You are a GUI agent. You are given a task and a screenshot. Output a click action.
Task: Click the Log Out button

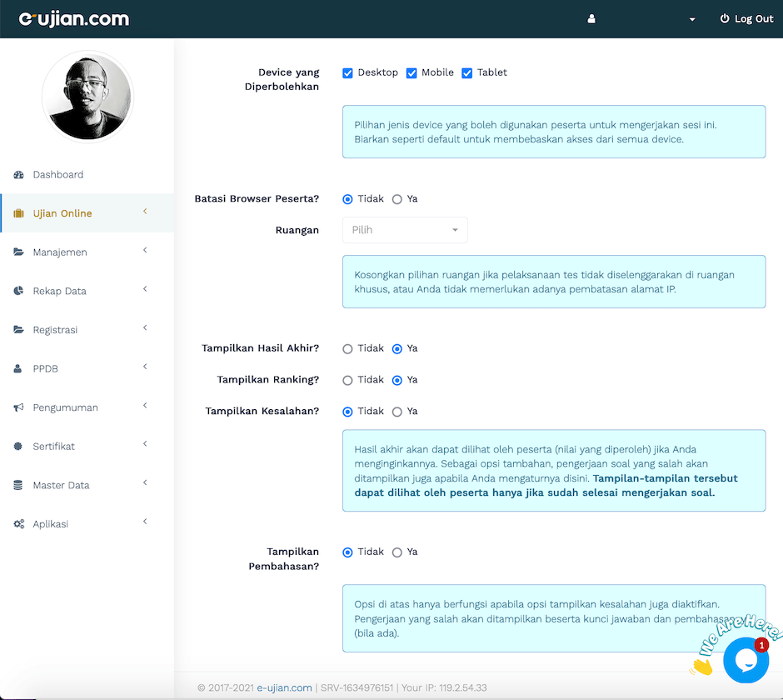(x=746, y=18)
